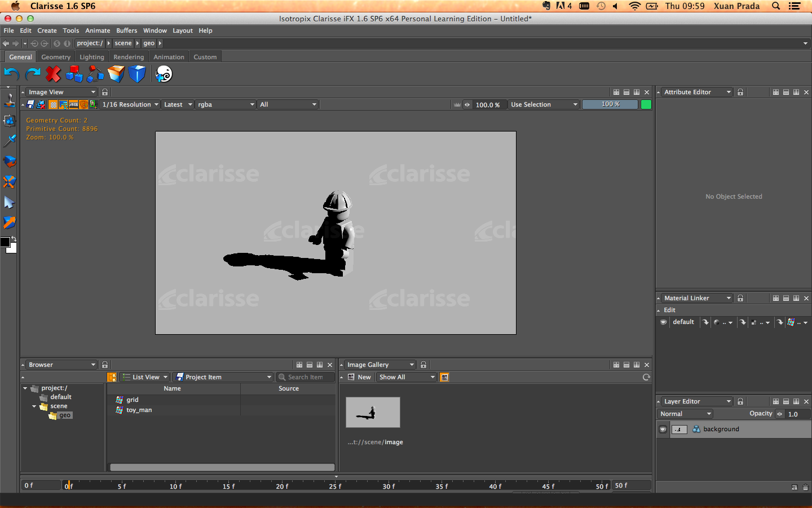Open the Latest dropdown in Image View
The width and height of the screenshot is (812, 508).
pyautogui.click(x=178, y=104)
